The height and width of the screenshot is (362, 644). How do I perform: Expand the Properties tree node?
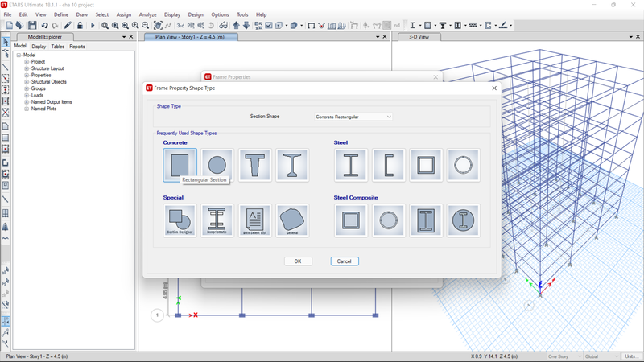tap(27, 75)
